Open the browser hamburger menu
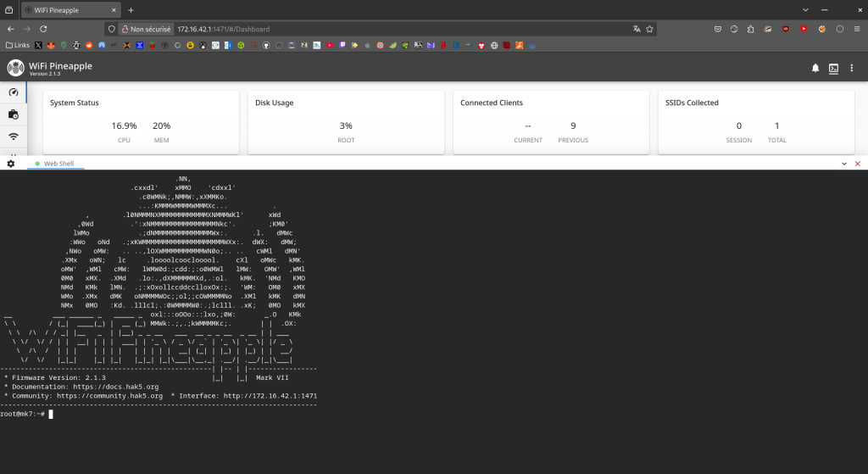Image resolution: width=868 pixels, height=474 pixels. pos(857,29)
